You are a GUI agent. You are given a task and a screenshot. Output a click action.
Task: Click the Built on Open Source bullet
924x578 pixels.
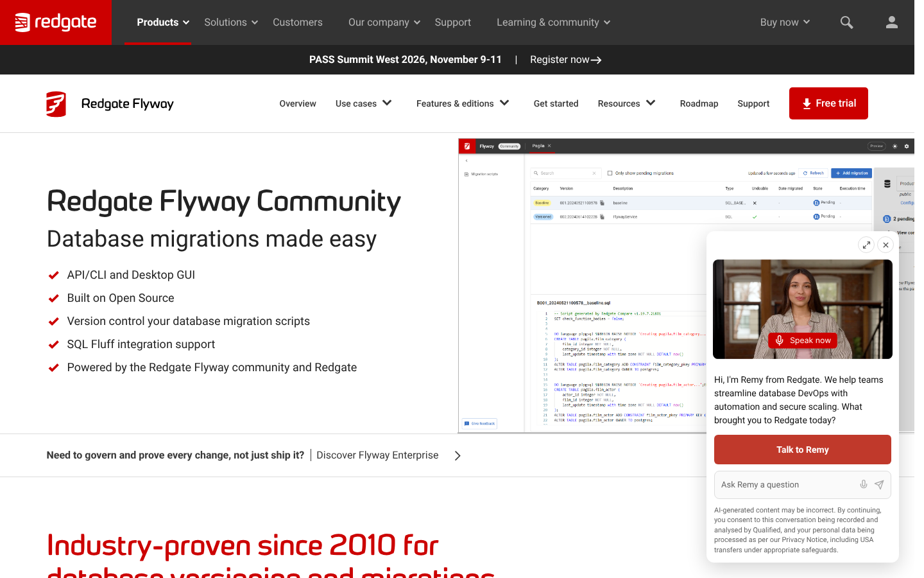[x=121, y=298]
